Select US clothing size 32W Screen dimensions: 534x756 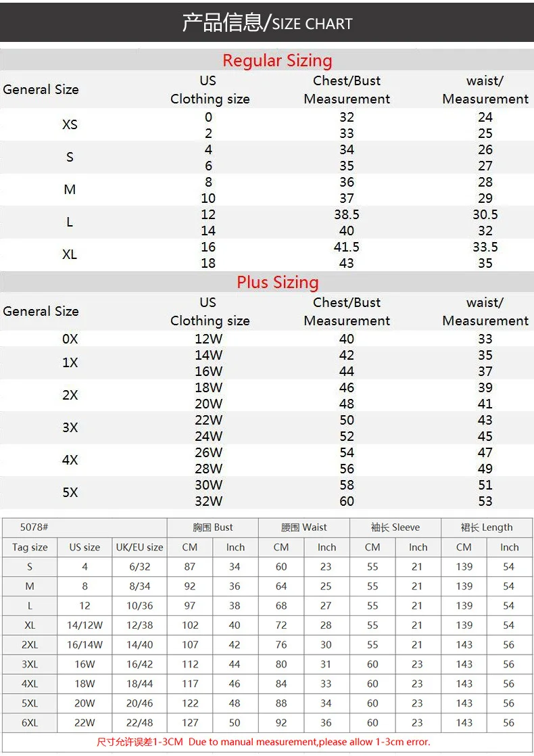(x=209, y=501)
